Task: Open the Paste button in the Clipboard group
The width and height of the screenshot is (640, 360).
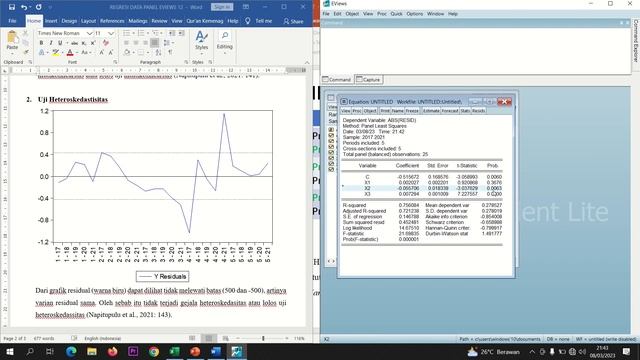Action: [12, 42]
